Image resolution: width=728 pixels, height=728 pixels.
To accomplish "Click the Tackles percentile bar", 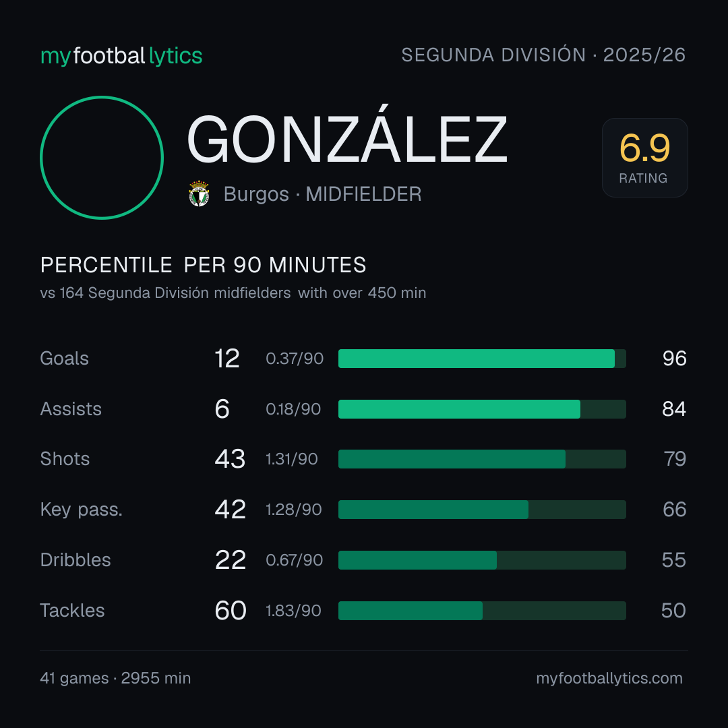I will 482,611.
